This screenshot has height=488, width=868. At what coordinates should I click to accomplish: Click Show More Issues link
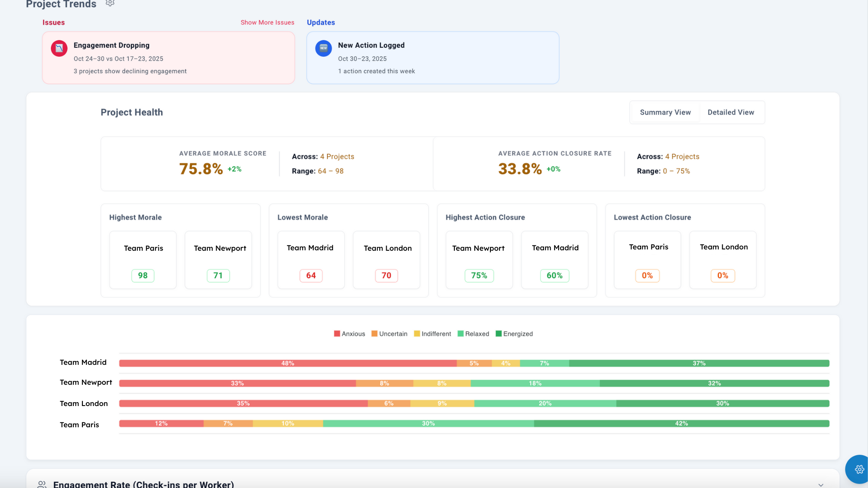tap(267, 23)
